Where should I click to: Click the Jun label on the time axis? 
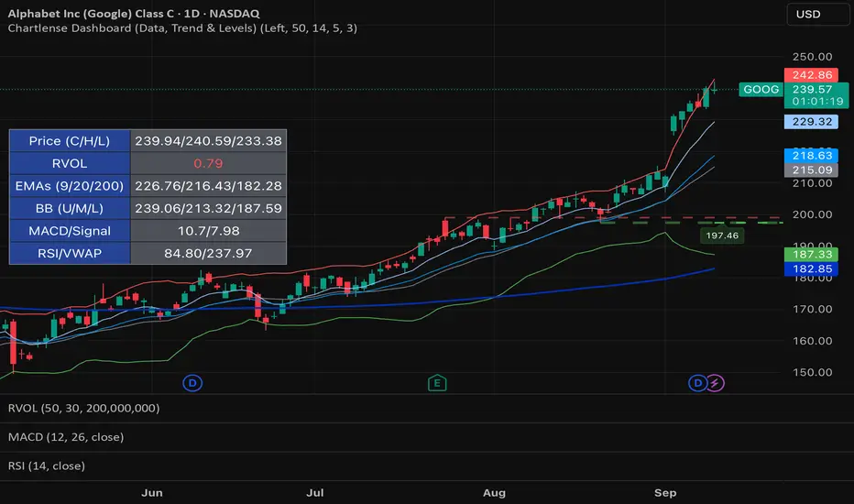pyautogui.click(x=152, y=493)
